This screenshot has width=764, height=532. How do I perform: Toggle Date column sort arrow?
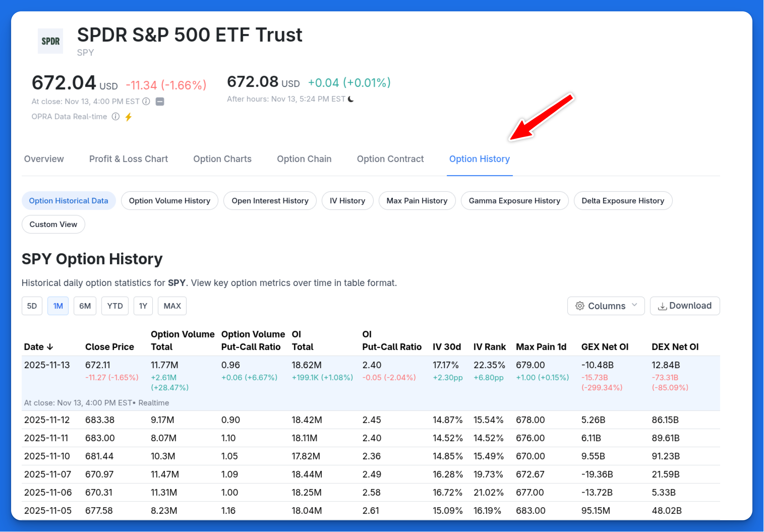click(x=50, y=347)
